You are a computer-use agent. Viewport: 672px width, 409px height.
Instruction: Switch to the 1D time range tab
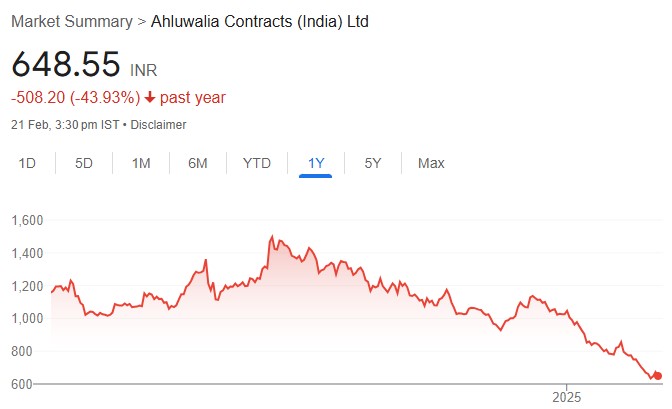point(28,163)
